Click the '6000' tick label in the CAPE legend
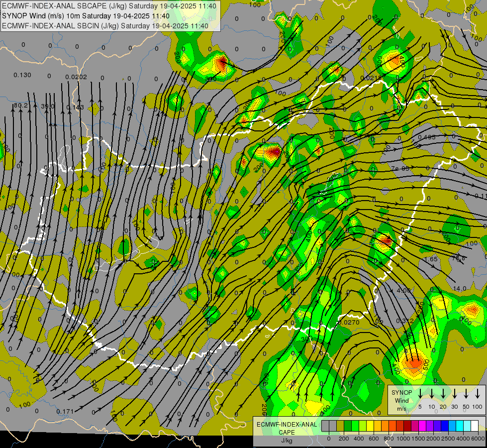Viewport: 487px width, 448px height. (x=478, y=439)
